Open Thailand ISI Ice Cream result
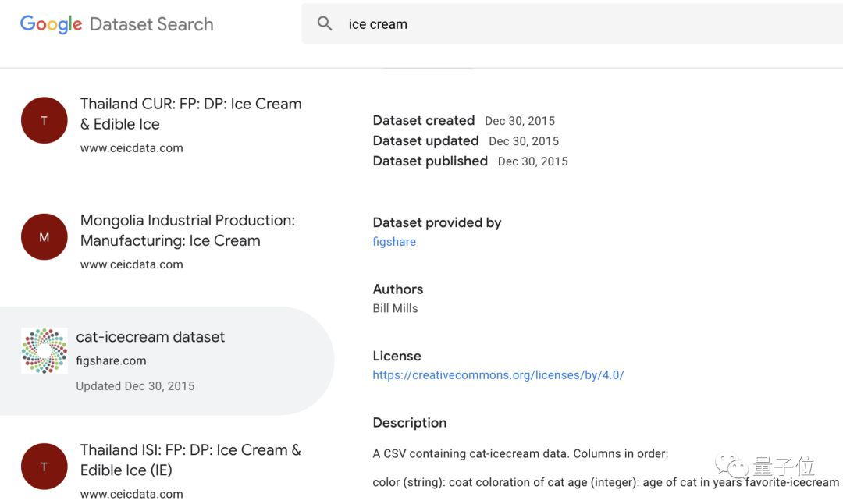This screenshot has width=843, height=504. pos(190,460)
